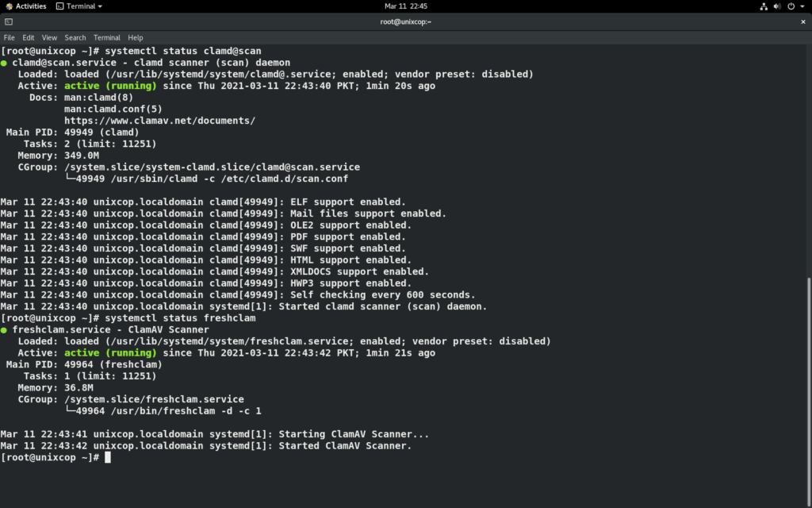Open the Terminal menu in menu bar
Screen dimensions: 812x508
pos(107,38)
